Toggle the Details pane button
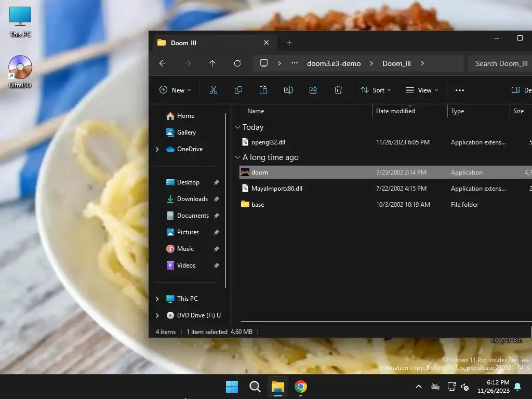This screenshot has height=399, width=532. [x=521, y=90]
